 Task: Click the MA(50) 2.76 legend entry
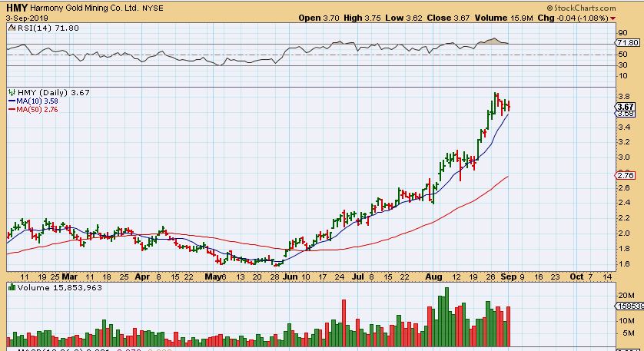click(x=34, y=110)
